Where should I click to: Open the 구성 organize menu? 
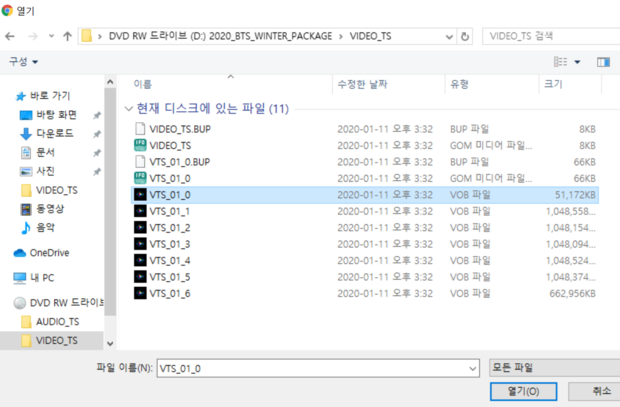tap(23, 62)
